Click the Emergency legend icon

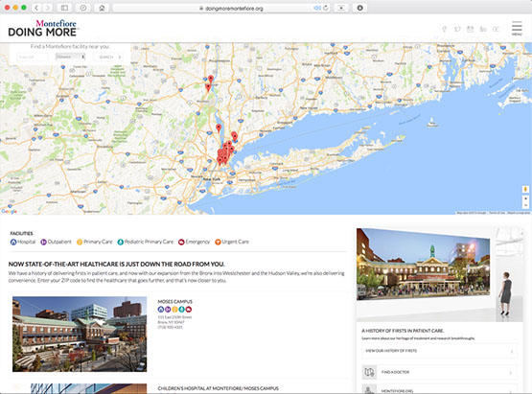tap(181, 242)
